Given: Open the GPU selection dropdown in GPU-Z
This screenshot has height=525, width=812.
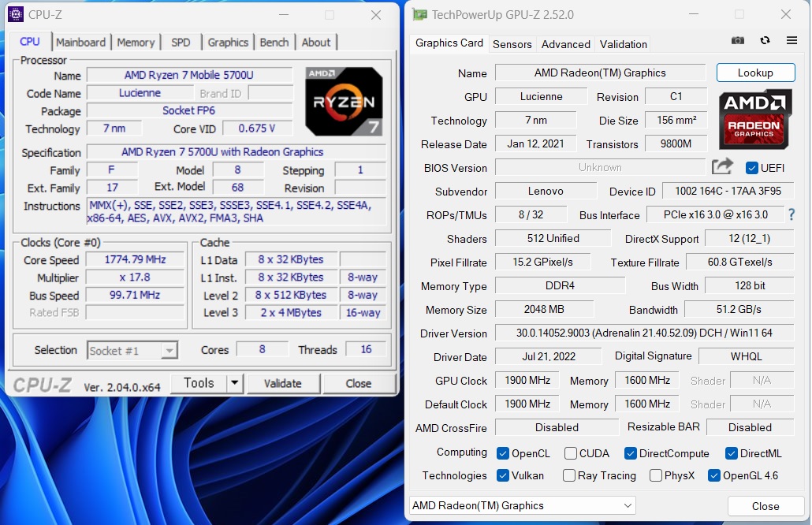Looking at the screenshot, I should tap(523, 505).
